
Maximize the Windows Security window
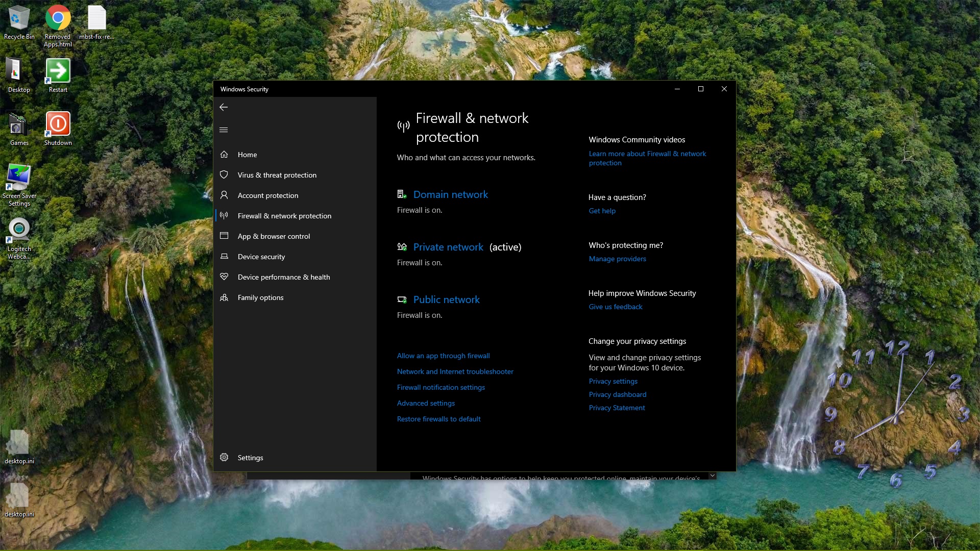pyautogui.click(x=700, y=89)
